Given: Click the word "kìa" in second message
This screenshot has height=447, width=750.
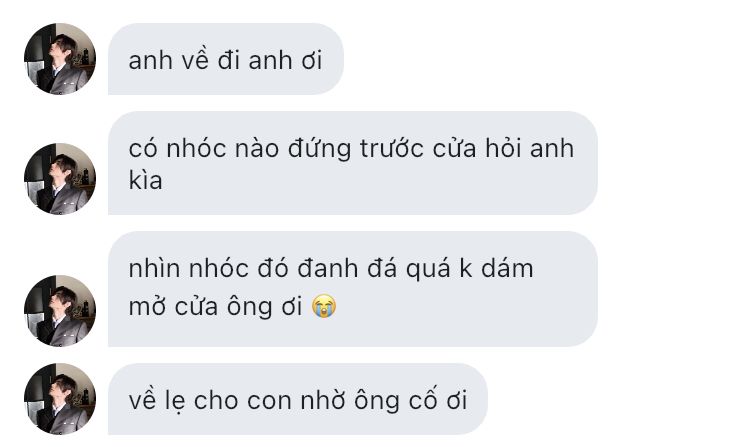Looking at the screenshot, I should tap(145, 180).
